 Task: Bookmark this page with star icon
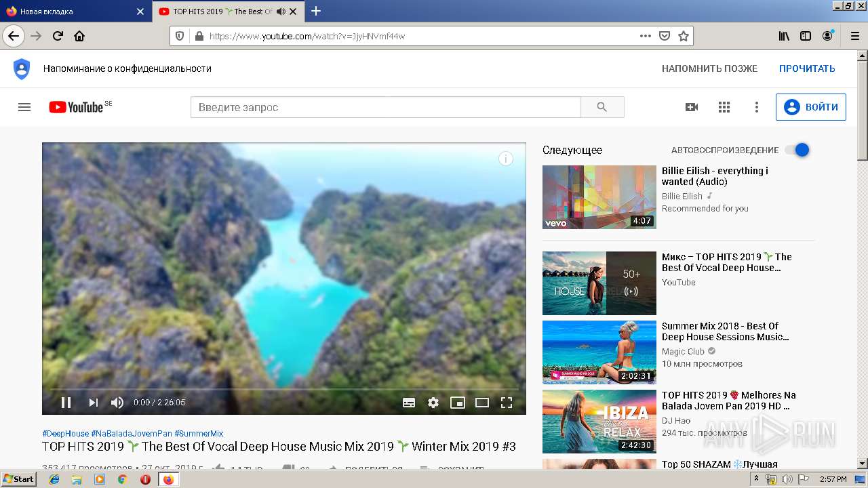coord(684,36)
